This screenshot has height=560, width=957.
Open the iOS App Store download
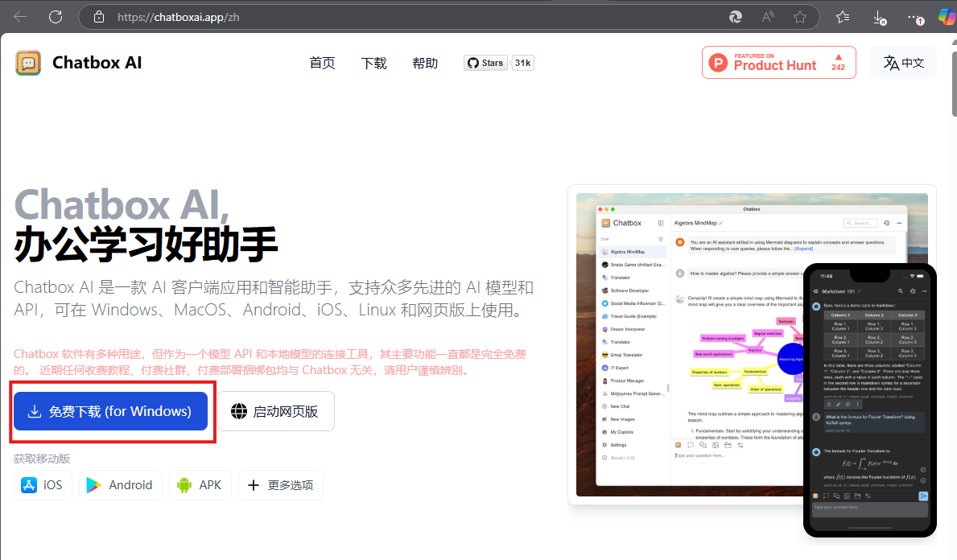pyautogui.click(x=43, y=485)
